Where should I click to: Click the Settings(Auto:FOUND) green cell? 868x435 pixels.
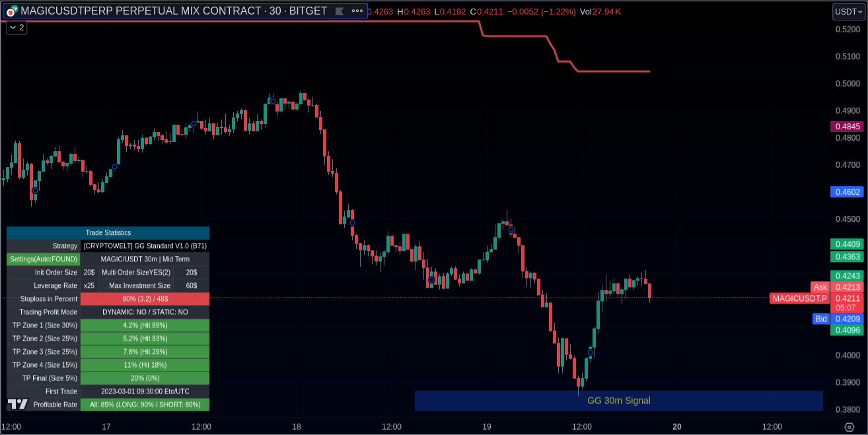tap(44, 259)
